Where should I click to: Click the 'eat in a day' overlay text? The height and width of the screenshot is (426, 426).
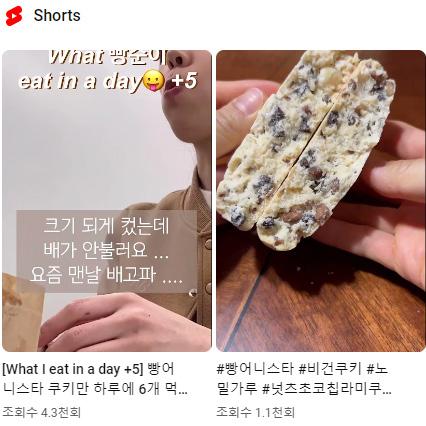click(x=80, y=81)
